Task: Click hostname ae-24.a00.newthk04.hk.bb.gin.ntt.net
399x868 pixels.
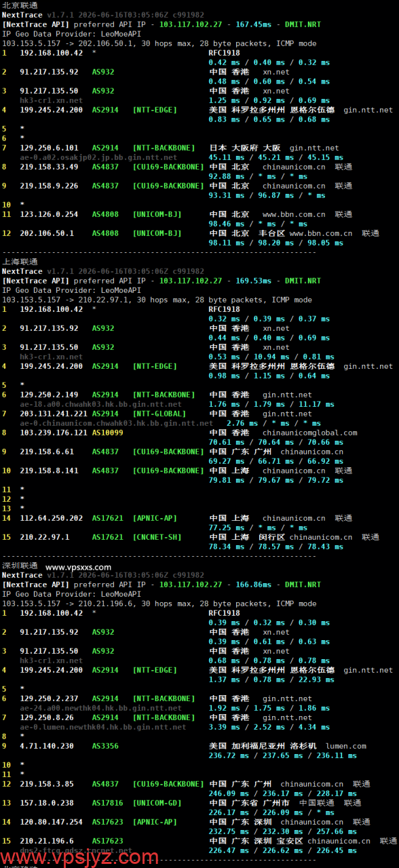Action: (100, 708)
